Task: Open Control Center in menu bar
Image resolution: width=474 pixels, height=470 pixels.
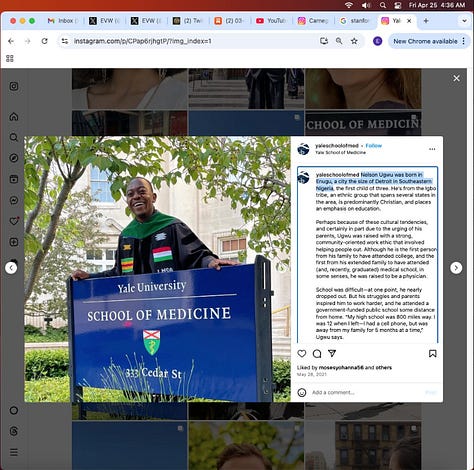Action: [x=397, y=5]
